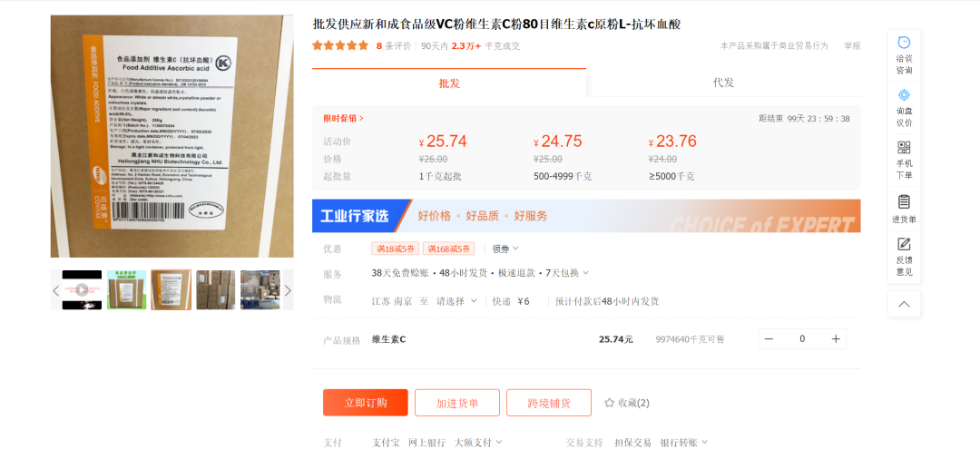Image resolution: width=980 pixels, height=469 pixels.
Task: Click the 立即订购 button
Action: click(365, 403)
